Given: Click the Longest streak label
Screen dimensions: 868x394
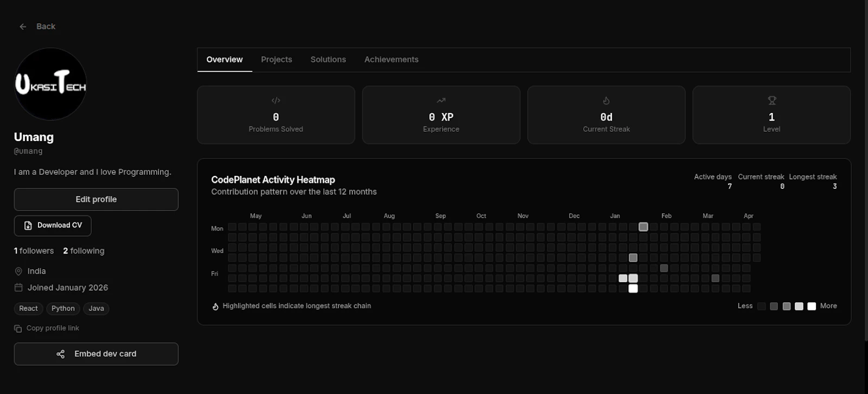Looking at the screenshot, I should click(813, 177).
